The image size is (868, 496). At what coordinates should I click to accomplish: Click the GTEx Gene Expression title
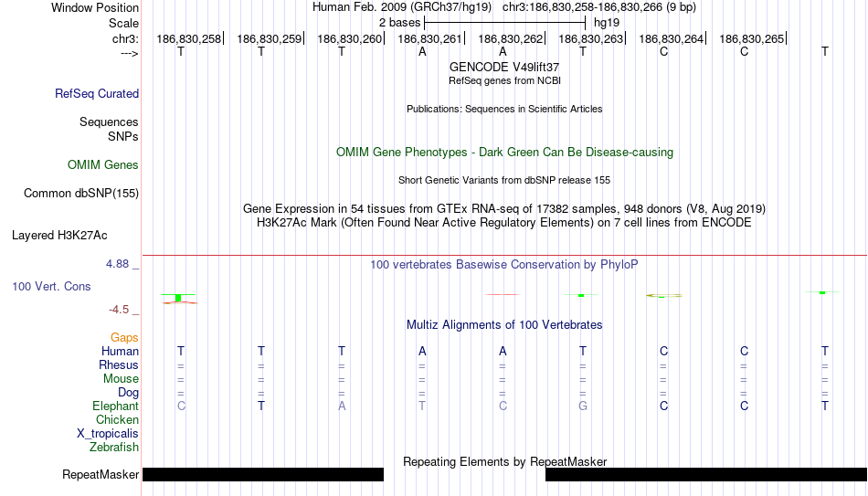[504, 208]
